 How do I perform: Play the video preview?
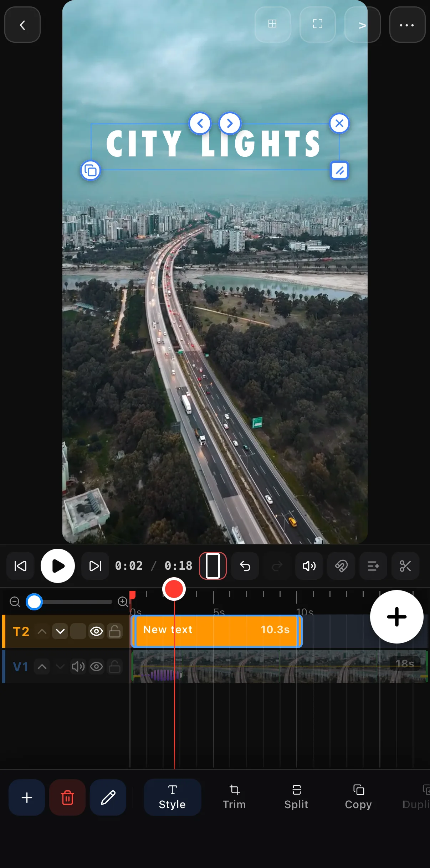tap(58, 566)
